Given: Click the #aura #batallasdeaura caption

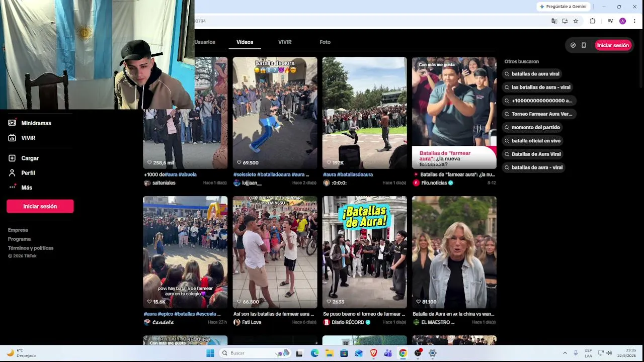Looking at the screenshot, I should 348,174.
